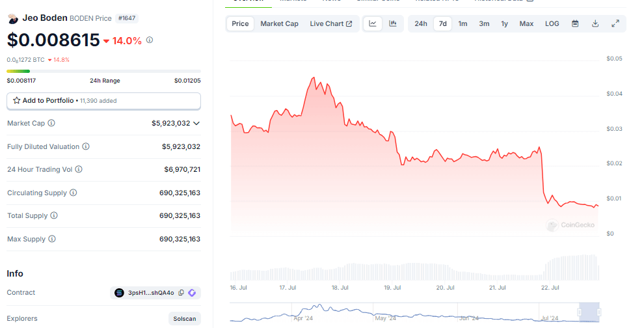Switch to candlestick chart icon
644x328 pixels.
pos(393,24)
